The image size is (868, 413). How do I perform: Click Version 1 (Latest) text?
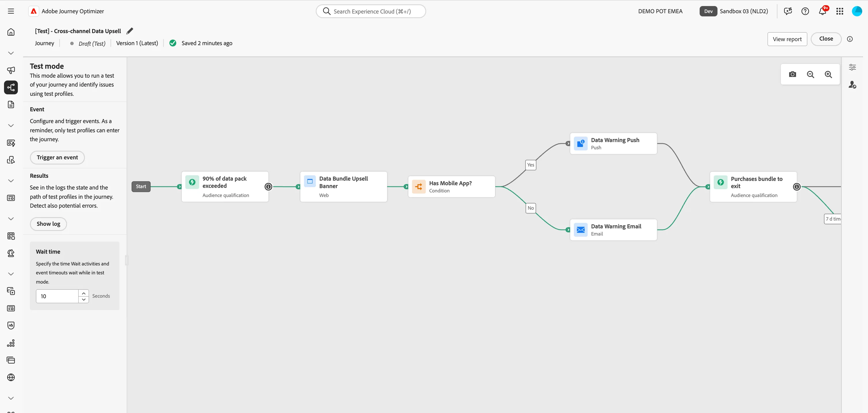(137, 43)
